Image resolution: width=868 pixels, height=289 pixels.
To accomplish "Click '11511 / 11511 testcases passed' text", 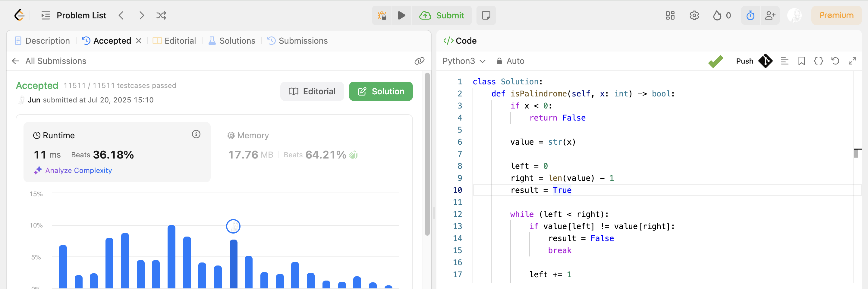I will click(x=120, y=86).
